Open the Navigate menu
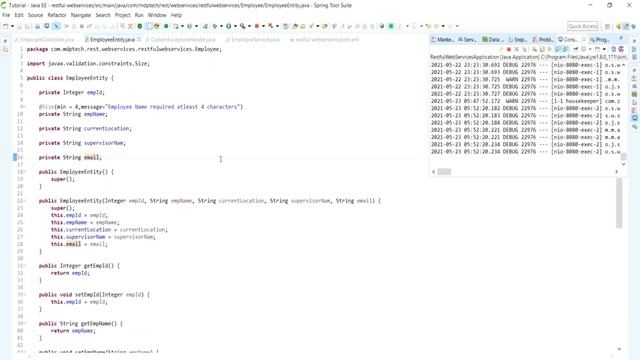 [81, 15]
